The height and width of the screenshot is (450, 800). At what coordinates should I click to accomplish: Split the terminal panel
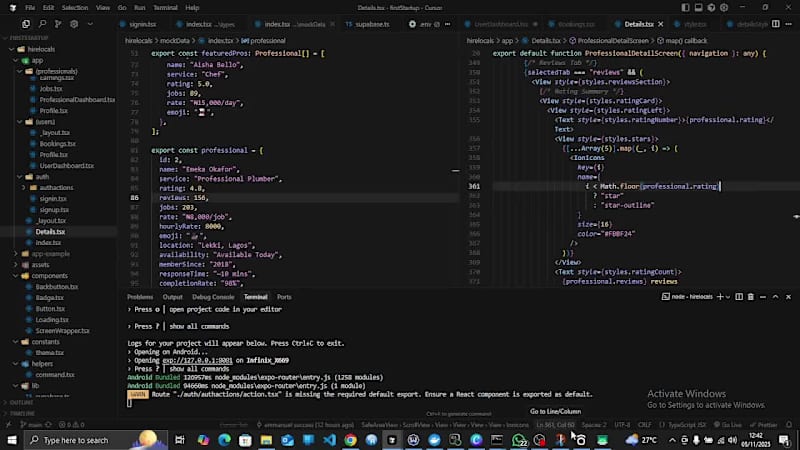point(739,296)
